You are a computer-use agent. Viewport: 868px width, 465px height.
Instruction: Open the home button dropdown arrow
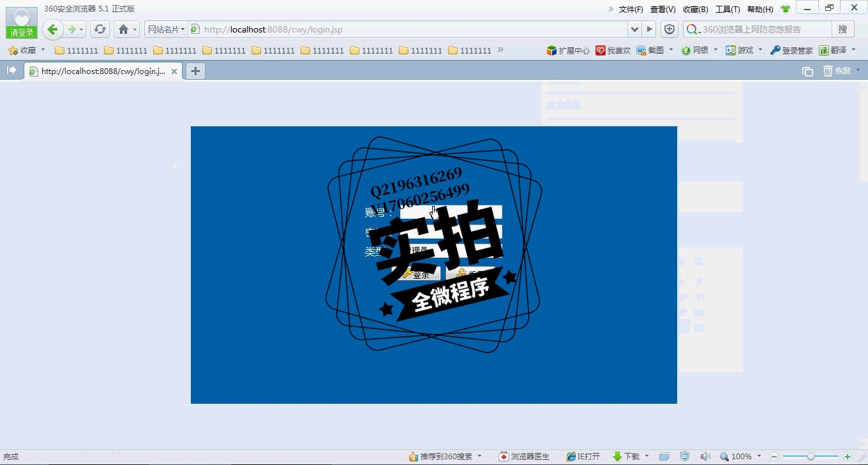tap(135, 30)
